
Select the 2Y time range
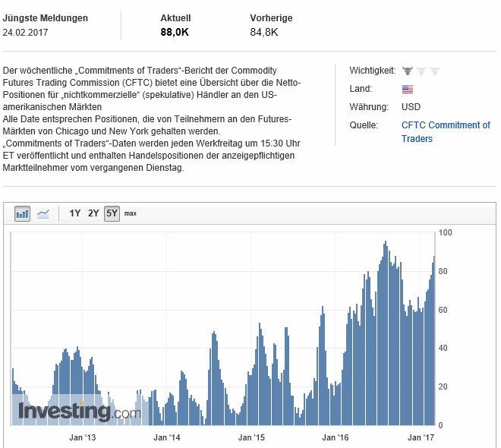click(x=93, y=213)
